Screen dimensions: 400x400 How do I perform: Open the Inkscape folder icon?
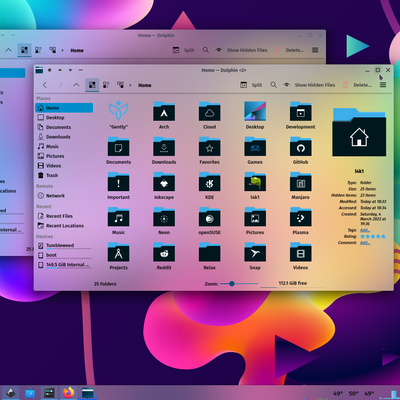click(x=164, y=182)
